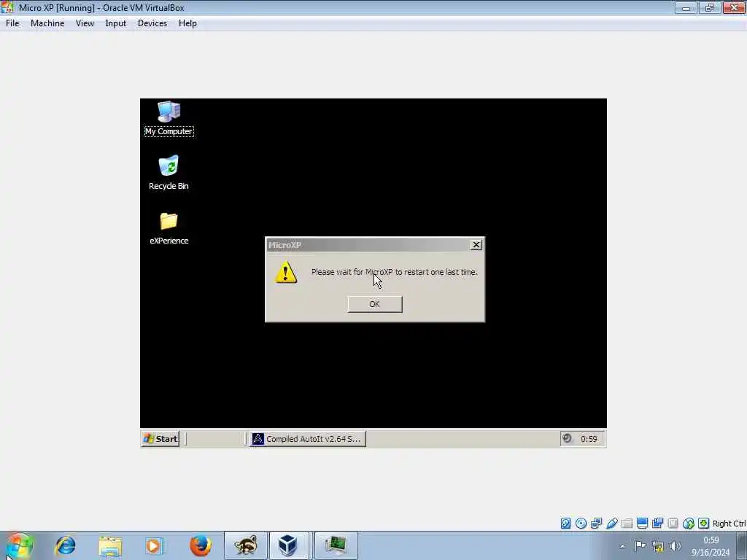The width and height of the screenshot is (747, 560).
Task: Click the Show desktop button
Action: [x=743, y=545]
